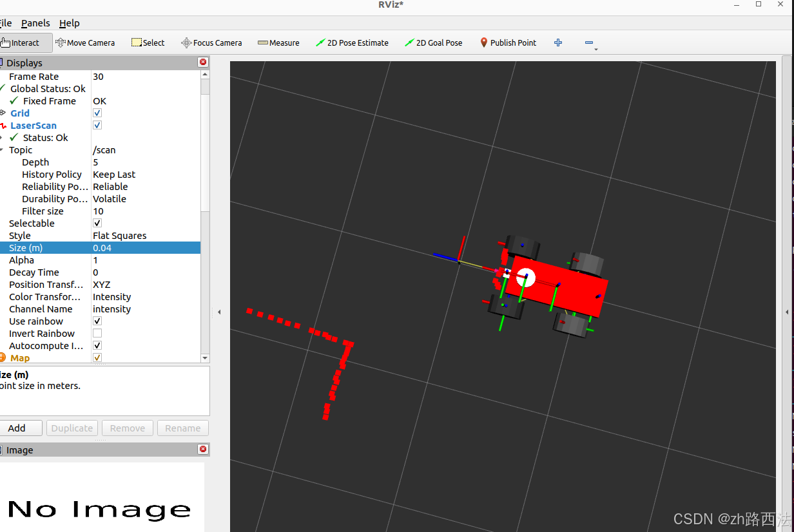Enable the Invert Rainbow checkbox

pyautogui.click(x=97, y=334)
